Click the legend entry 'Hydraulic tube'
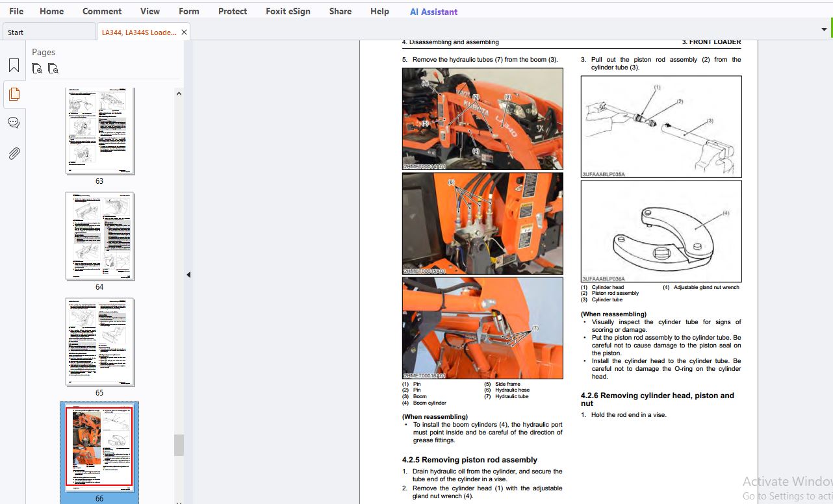Screen dimensions: 833x504 tap(512, 396)
